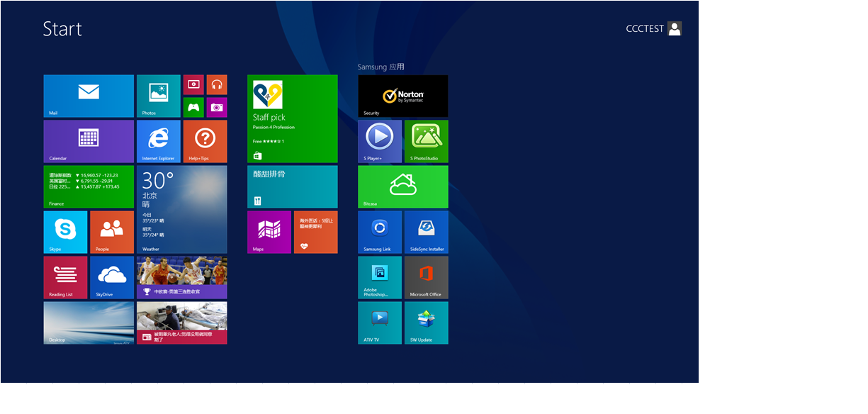Launch the S Player+ app
This screenshot has width=868, height=414.
379,141
